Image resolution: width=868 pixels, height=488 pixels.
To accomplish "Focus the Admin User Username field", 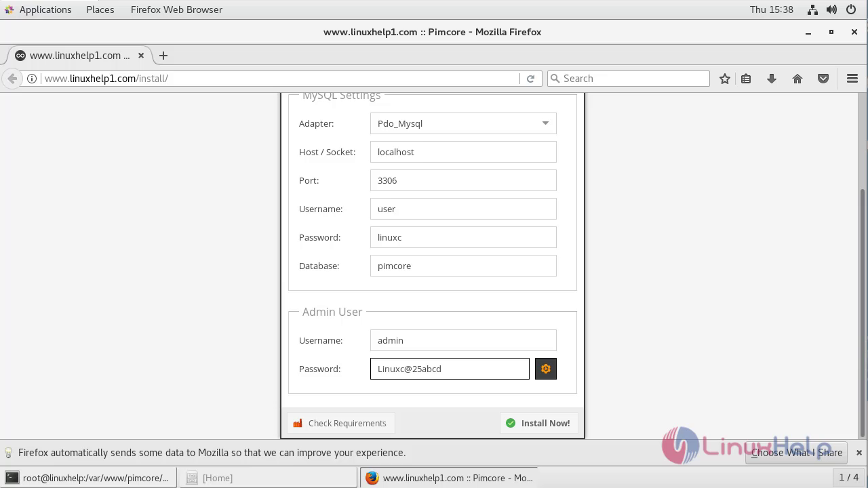I will point(463,340).
